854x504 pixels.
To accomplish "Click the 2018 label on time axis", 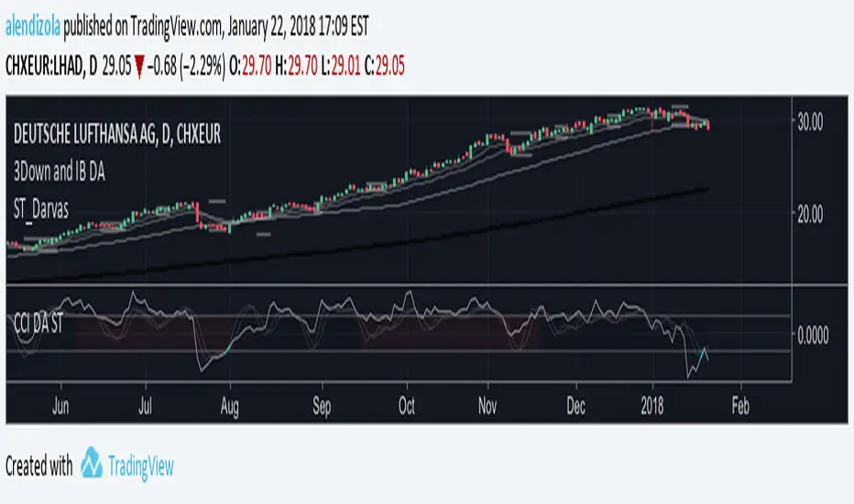I will tap(651, 406).
